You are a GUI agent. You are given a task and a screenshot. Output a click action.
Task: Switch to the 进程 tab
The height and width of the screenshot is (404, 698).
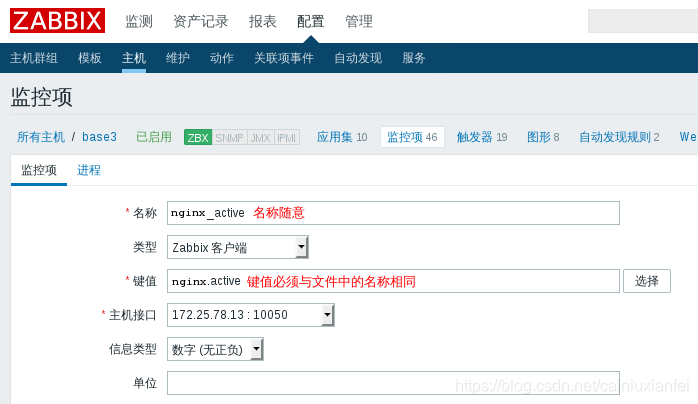click(x=89, y=170)
